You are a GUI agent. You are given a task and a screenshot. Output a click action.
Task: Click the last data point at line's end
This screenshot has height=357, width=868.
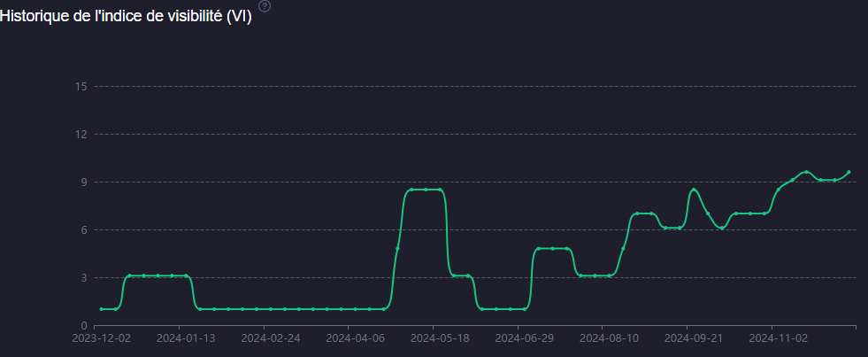[849, 172]
